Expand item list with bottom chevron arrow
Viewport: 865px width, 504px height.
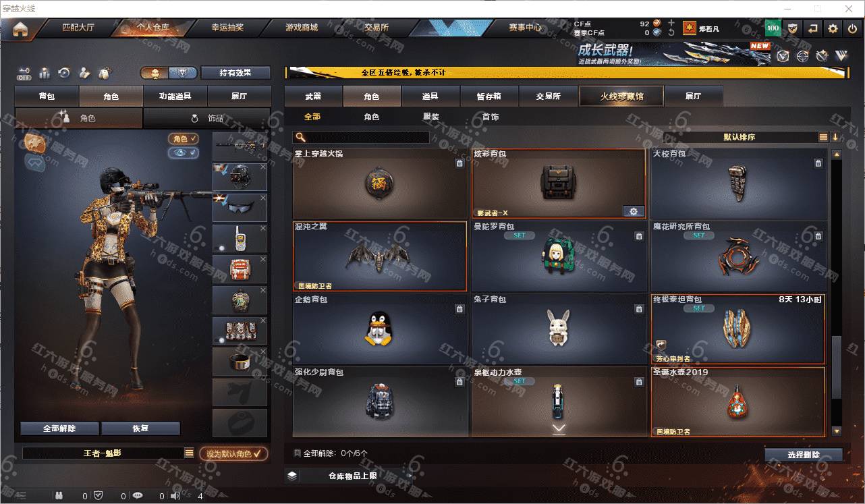point(559,428)
